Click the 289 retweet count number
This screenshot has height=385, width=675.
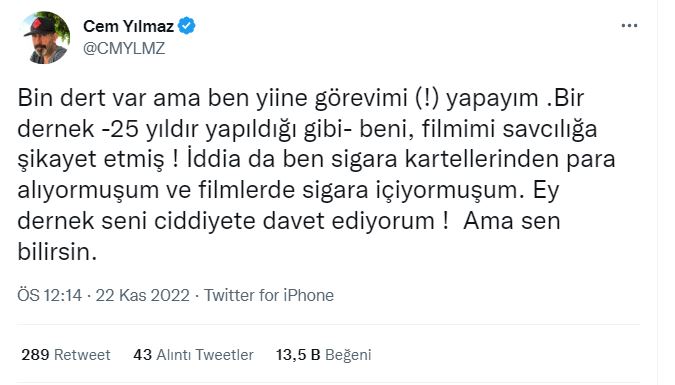[35, 355]
